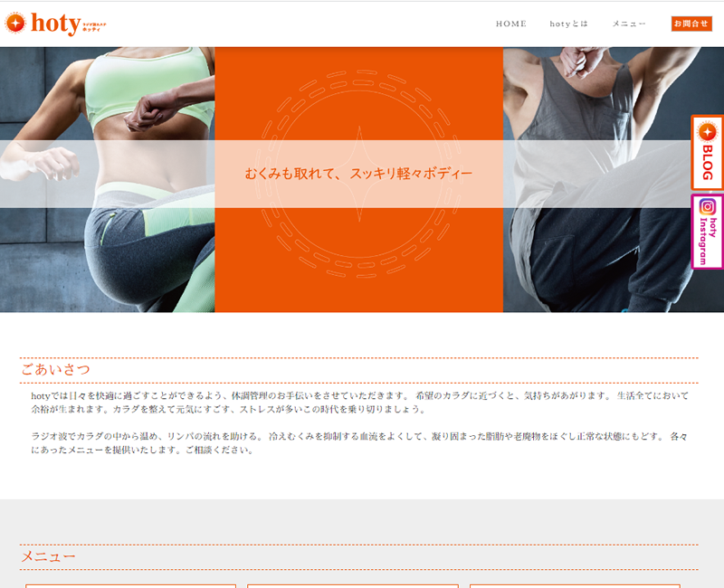The height and width of the screenshot is (588, 724).
Task: Click the paragraph starting with ラジオ波でカラダの中から
Action: point(359,443)
